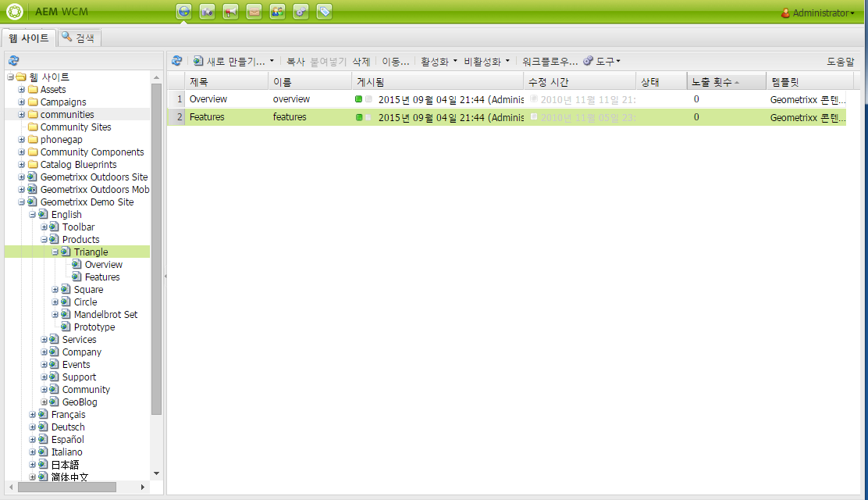Sort by the 이름 column header

(310, 82)
